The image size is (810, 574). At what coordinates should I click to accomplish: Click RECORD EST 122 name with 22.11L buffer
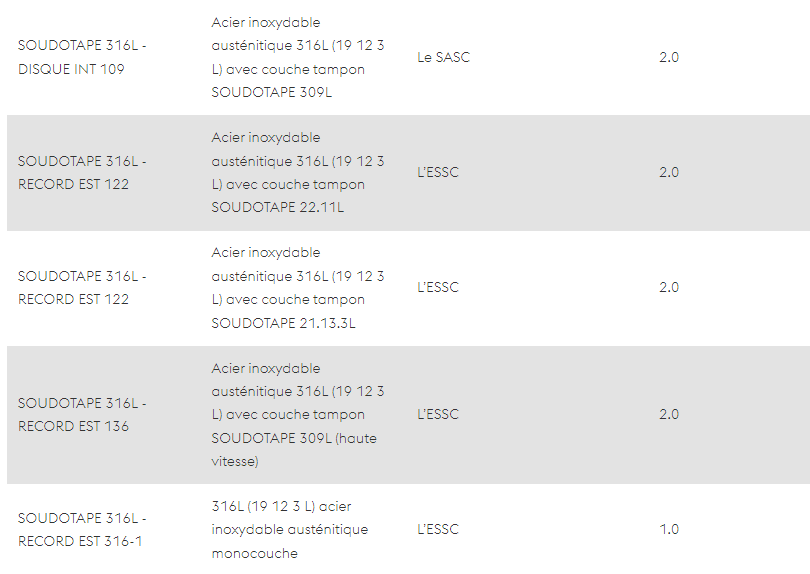point(82,173)
